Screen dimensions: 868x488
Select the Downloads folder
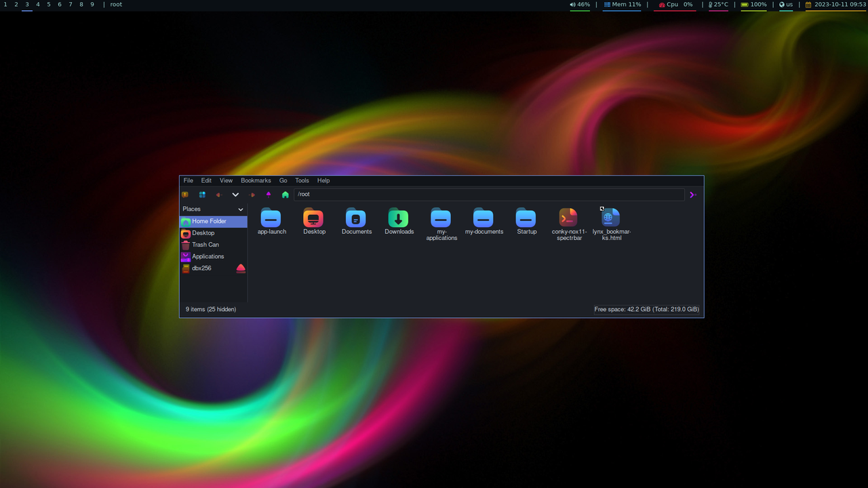(x=399, y=222)
